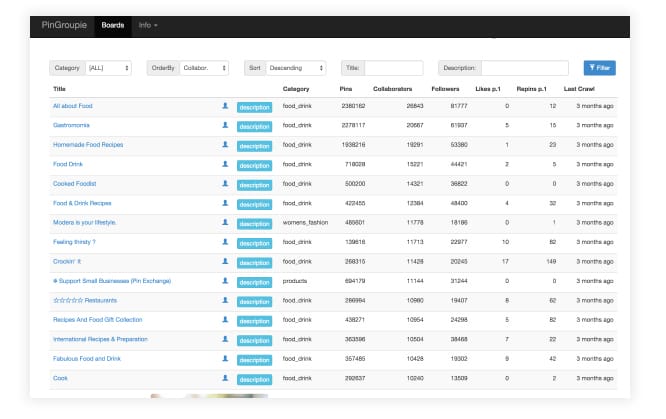Image resolution: width=666 pixels, height=419 pixels.
Task: Click the Title search input field
Action: [x=393, y=68]
